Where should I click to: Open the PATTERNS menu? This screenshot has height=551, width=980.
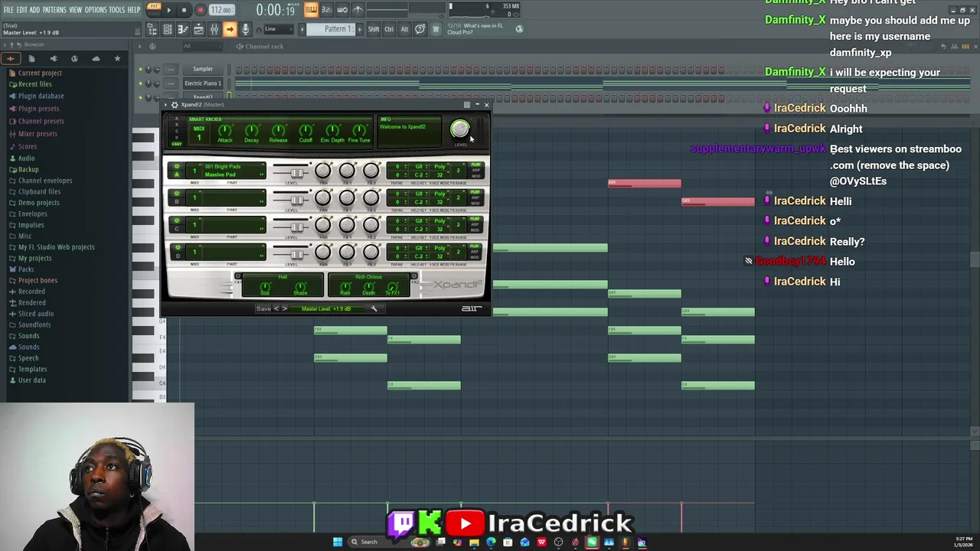coord(54,10)
